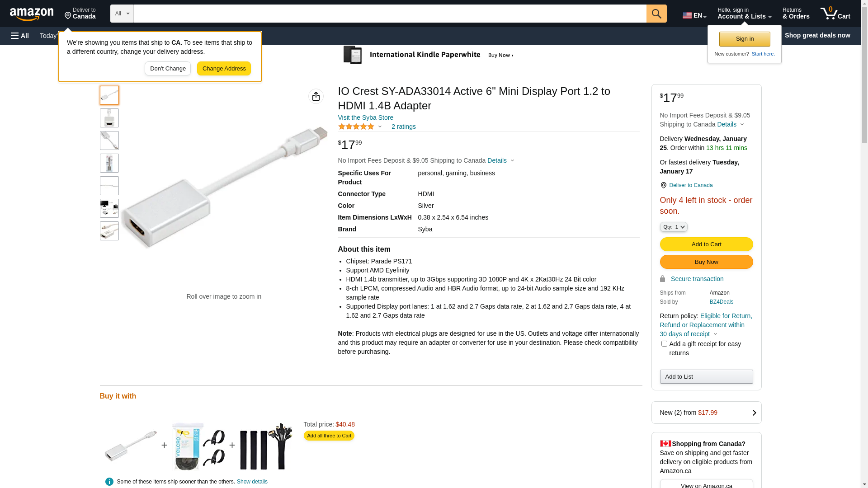Select the second product thumbnail

[x=109, y=118]
